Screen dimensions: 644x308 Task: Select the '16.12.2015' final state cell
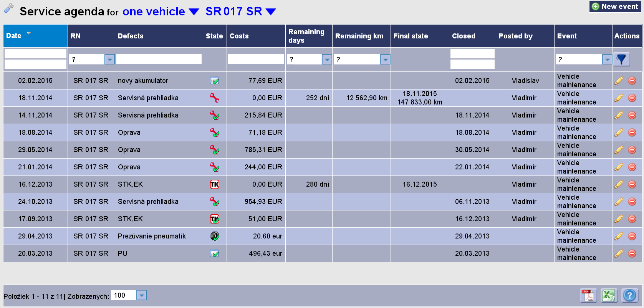click(420, 184)
